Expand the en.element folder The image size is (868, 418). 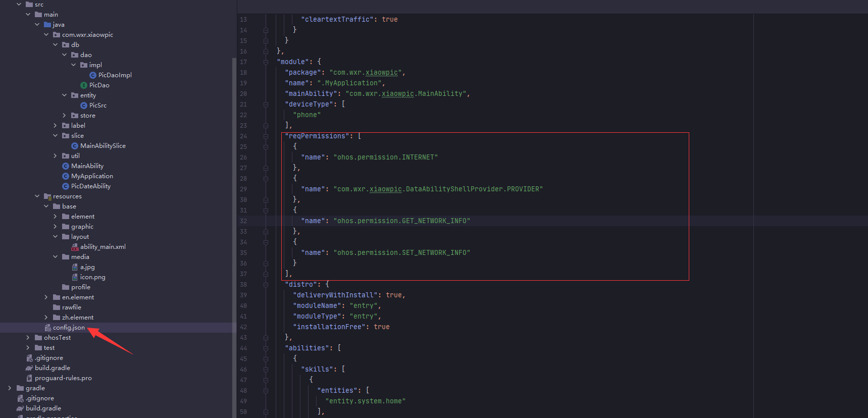click(x=46, y=297)
